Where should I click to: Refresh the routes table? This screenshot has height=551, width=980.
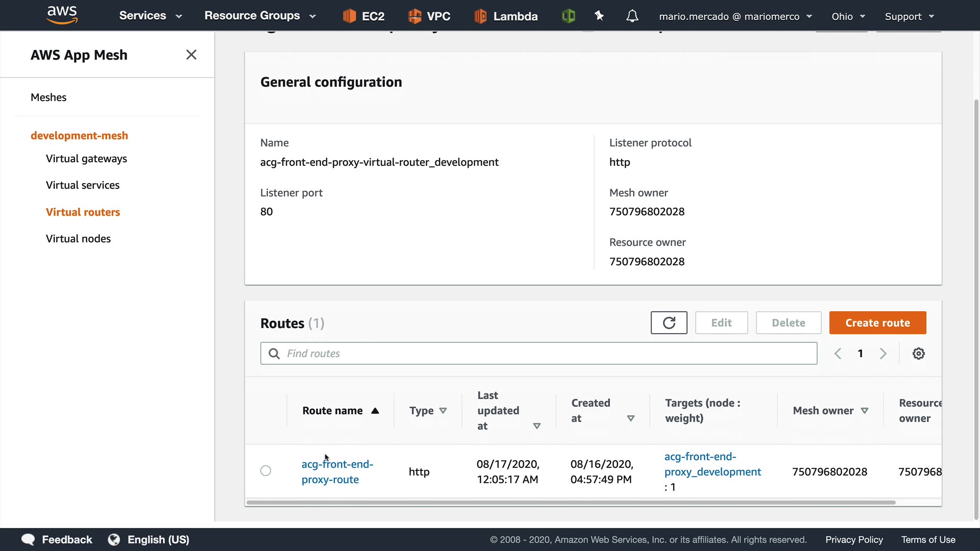669,323
